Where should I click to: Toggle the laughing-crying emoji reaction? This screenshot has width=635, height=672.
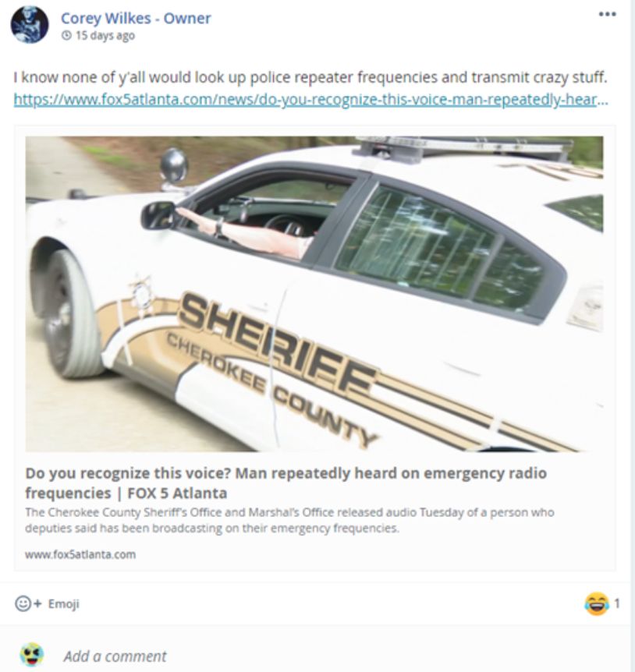tap(597, 604)
